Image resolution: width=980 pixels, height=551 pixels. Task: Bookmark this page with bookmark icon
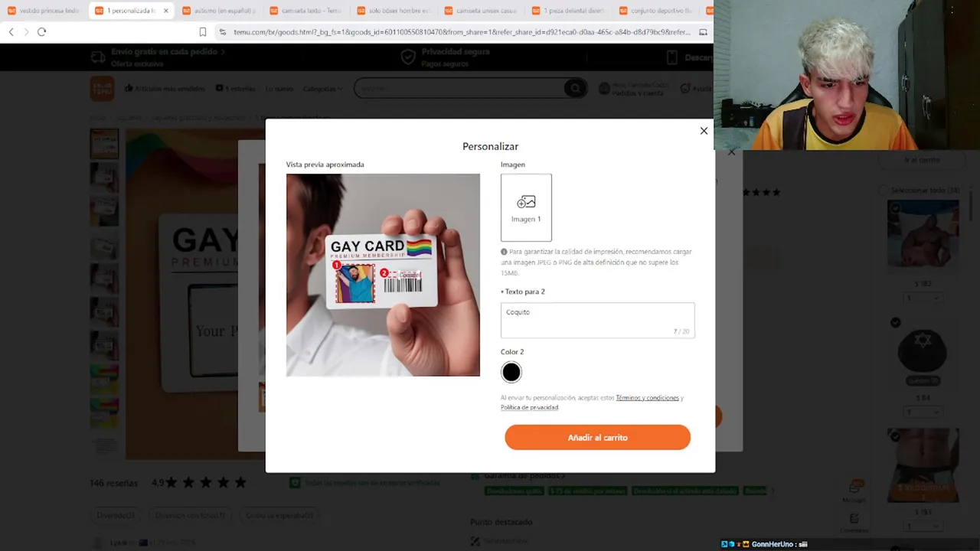click(x=202, y=31)
